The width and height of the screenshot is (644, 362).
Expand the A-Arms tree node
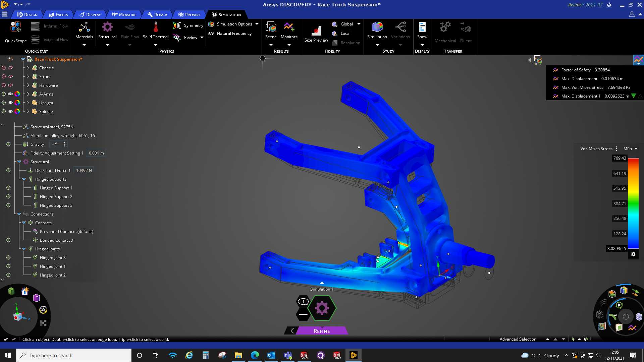[28, 94]
